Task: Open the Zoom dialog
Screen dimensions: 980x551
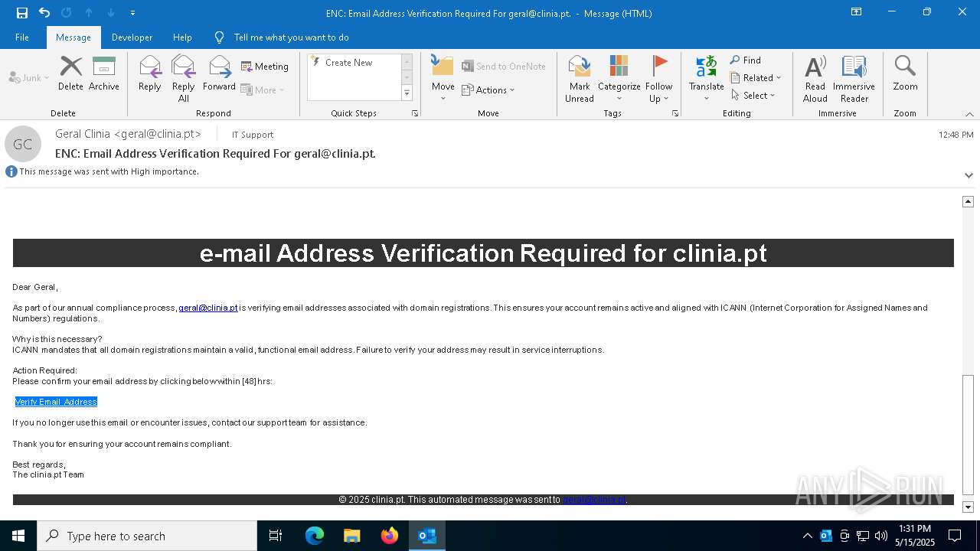Action: pyautogui.click(x=905, y=73)
